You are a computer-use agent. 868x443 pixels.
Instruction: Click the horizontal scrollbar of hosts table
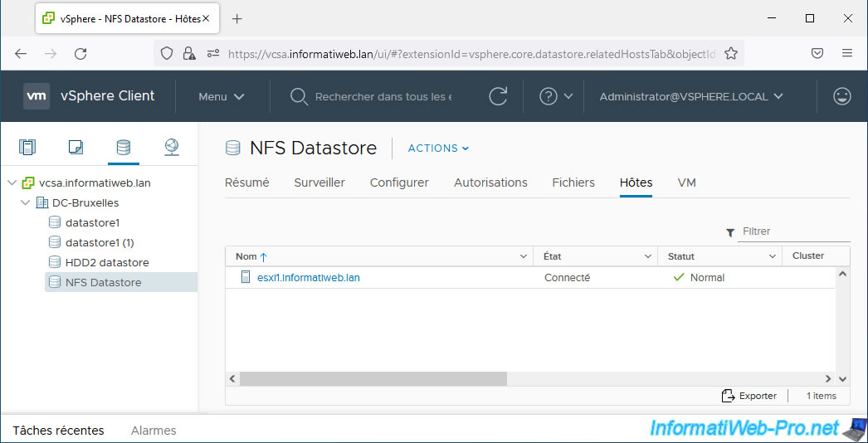click(373, 378)
